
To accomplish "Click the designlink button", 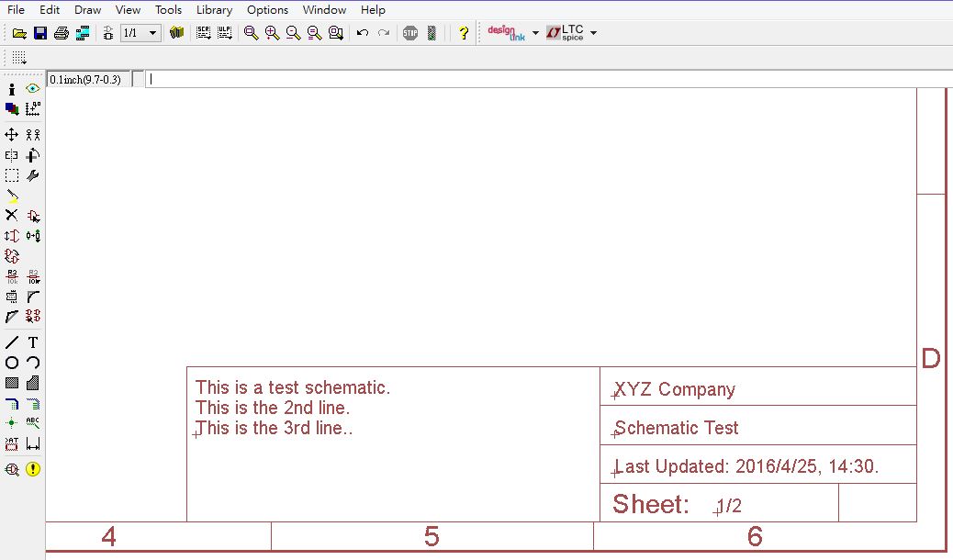I will coord(506,33).
